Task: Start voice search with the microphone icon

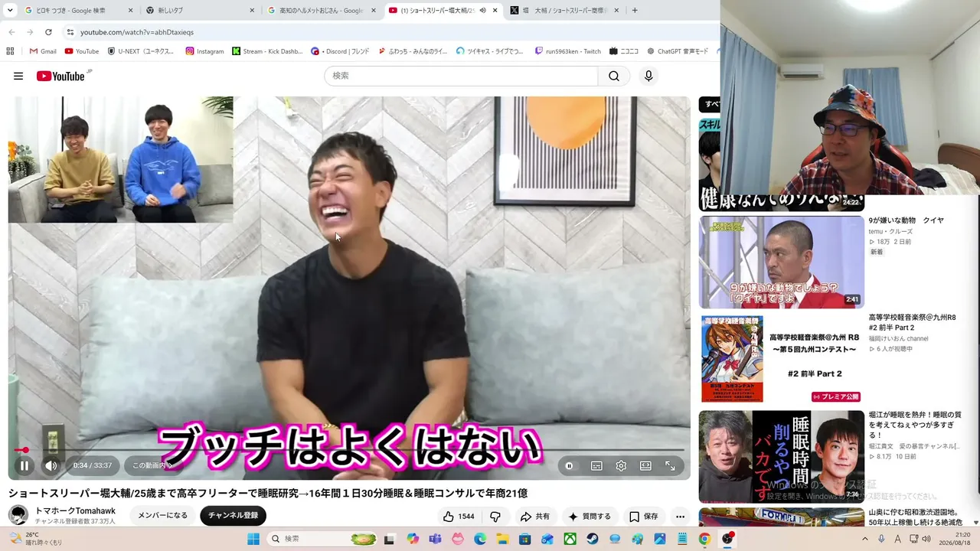Action: [648, 76]
